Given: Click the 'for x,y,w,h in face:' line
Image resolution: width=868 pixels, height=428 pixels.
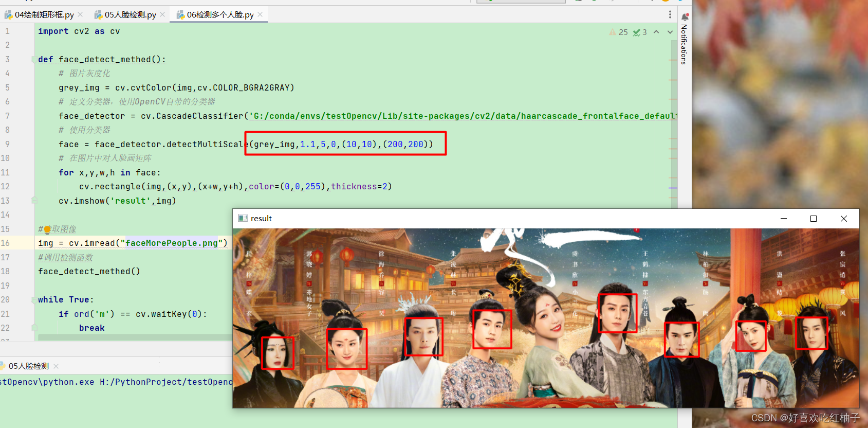Looking at the screenshot, I should [109, 172].
